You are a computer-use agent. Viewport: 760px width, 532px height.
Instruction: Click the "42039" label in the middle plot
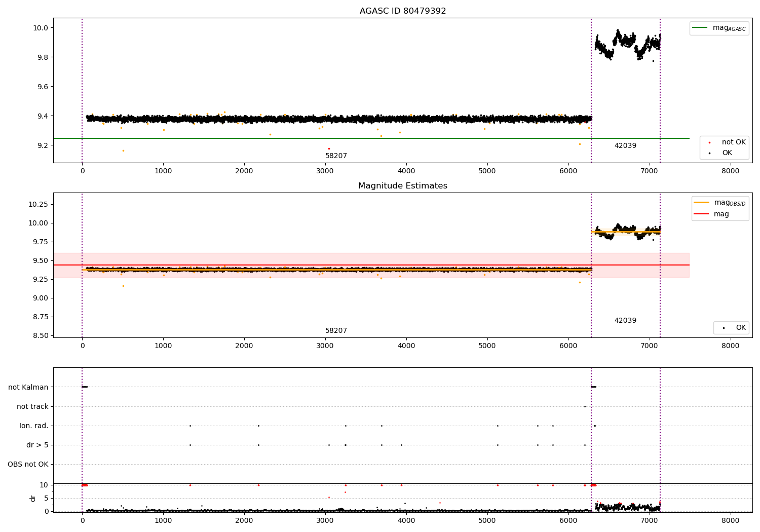[x=625, y=321]
